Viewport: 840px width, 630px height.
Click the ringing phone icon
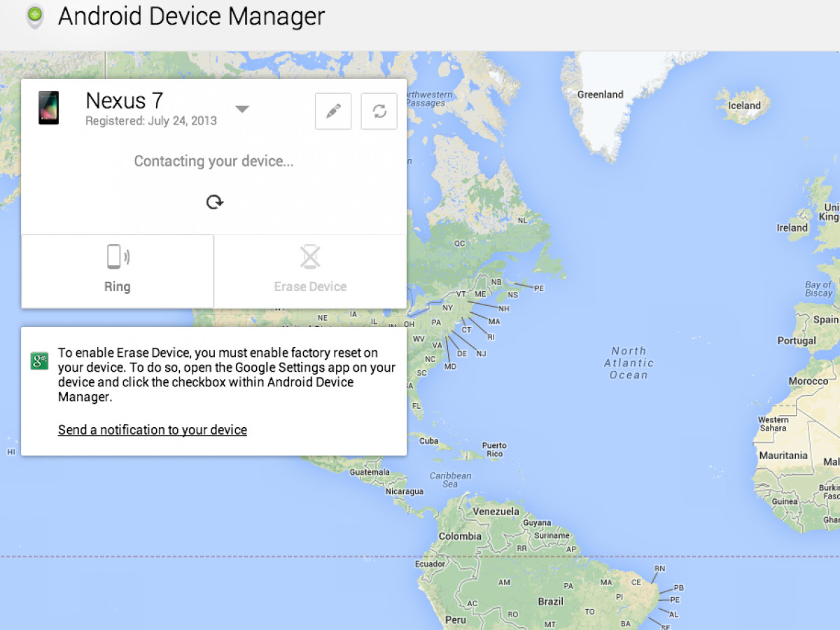[118, 257]
